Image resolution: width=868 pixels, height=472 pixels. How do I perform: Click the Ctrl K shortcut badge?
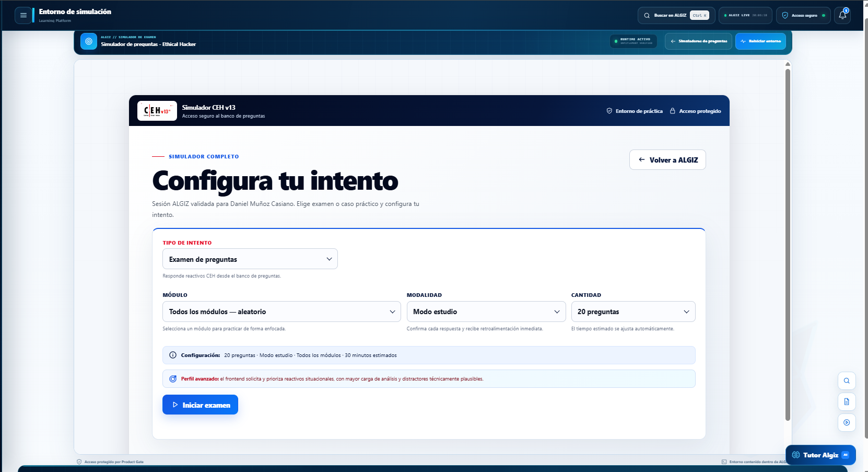(699, 15)
